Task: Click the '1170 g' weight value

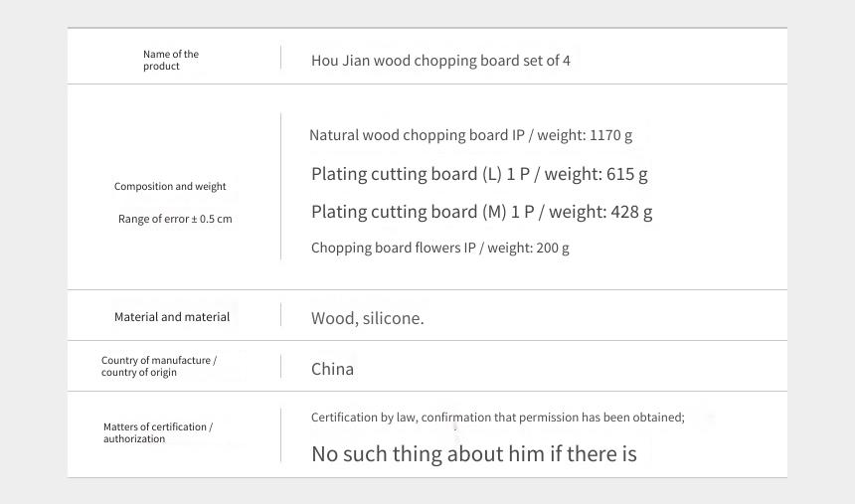Action: [x=611, y=135]
